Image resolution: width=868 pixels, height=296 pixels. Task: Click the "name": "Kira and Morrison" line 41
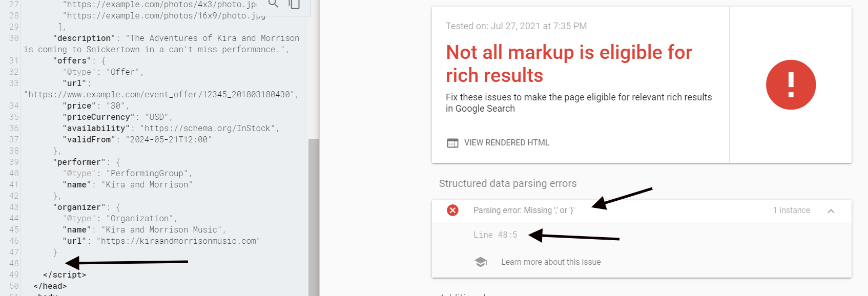[x=127, y=185]
